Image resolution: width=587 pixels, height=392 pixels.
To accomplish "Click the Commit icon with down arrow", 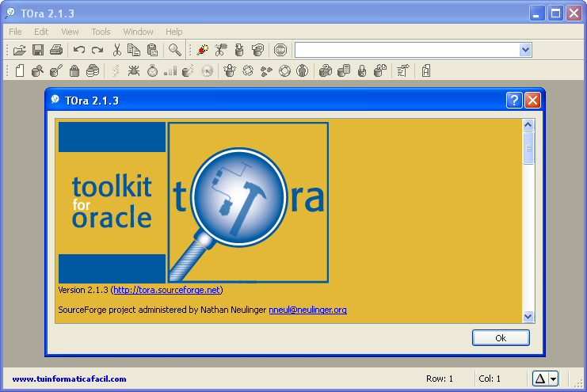I will pos(239,50).
